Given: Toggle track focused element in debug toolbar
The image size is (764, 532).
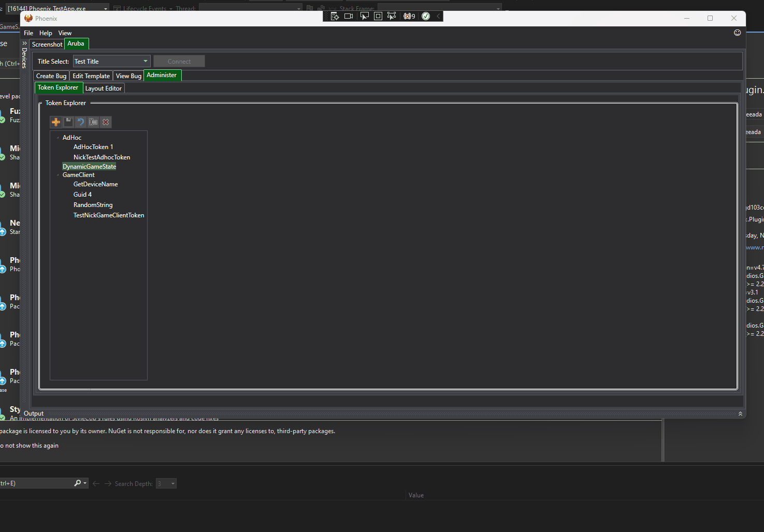Looking at the screenshot, I should [392, 16].
